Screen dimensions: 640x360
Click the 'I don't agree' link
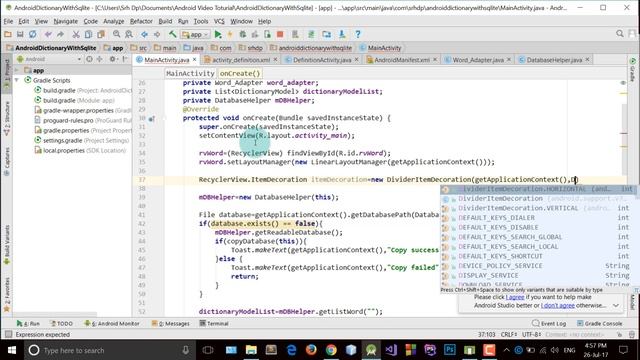(x=558, y=305)
